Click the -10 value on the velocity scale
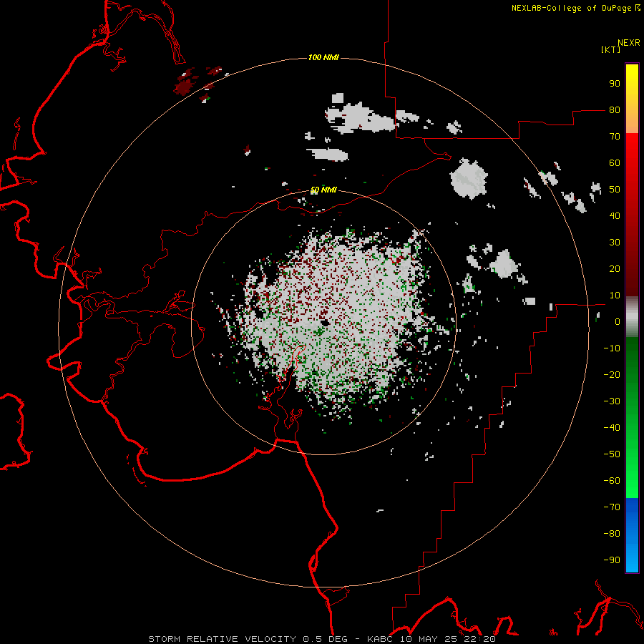644x644 pixels. tap(612, 348)
